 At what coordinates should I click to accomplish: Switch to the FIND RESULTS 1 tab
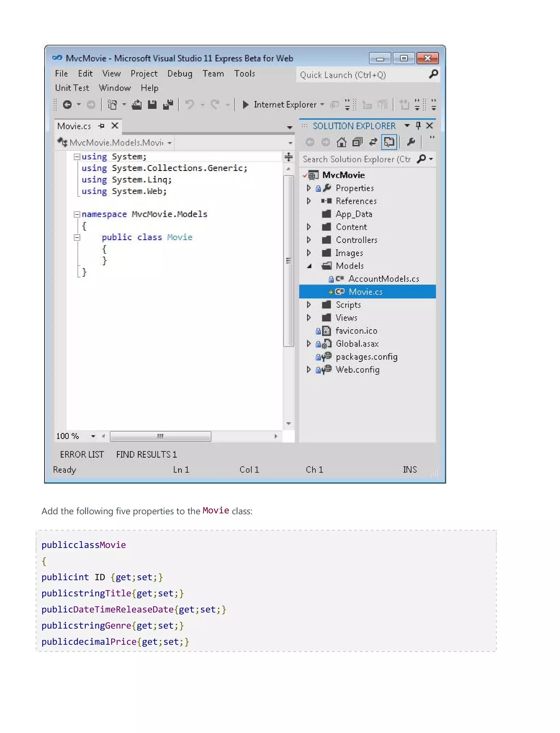pyautogui.click(x=146, y=455)
